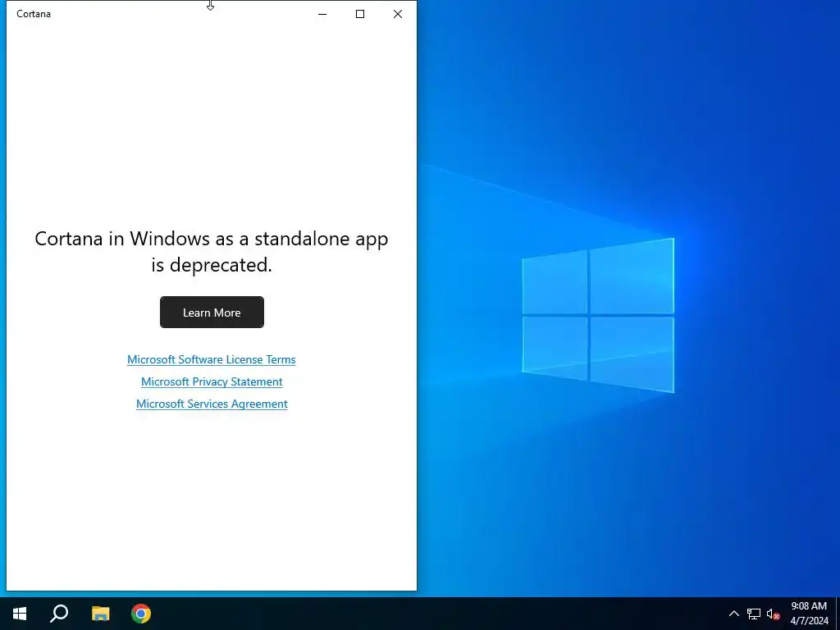Screen dimensions: 840x630
Task: Launch Google Chrome from taskbar
Action: pyautogui.click(x=141, y=614)
